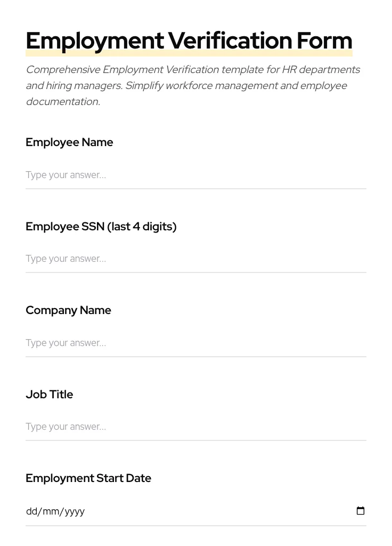392x546 pixels.
Task: Click the Type your answer placeholder under Job Title
Action: [66, 427]
